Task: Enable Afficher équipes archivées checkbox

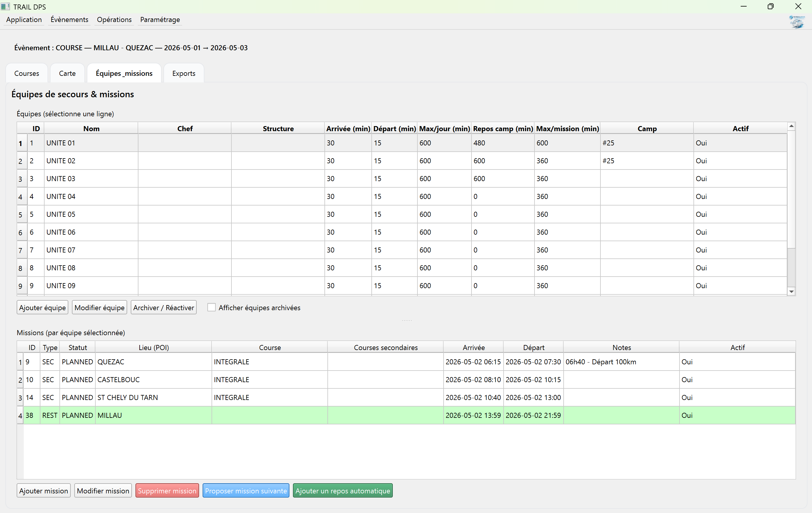Action: point(212,308)
